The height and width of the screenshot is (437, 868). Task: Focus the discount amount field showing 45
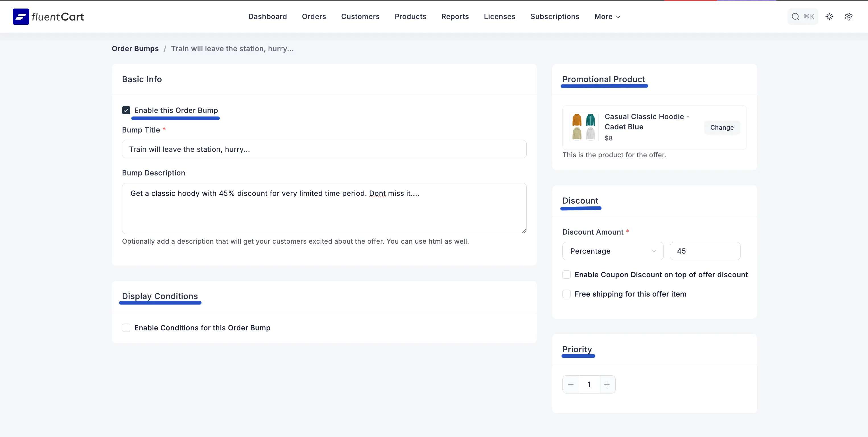click(x=705, y=251)
